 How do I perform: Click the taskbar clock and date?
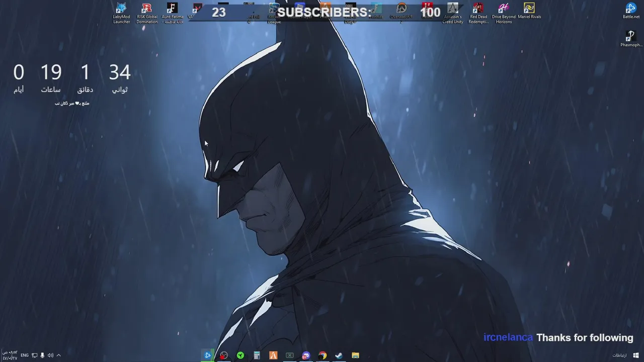click(10, 355)
